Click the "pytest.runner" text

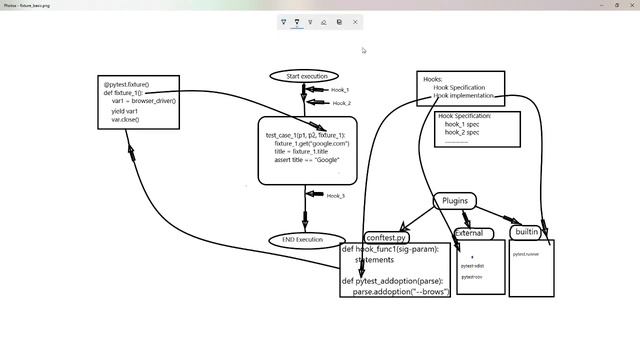(526, 254)
